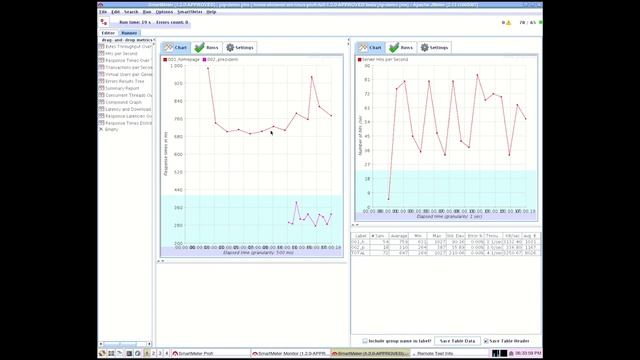Click green checkmark icon on left Rows tab
640x360 pixels.
(x=199, y=47)
